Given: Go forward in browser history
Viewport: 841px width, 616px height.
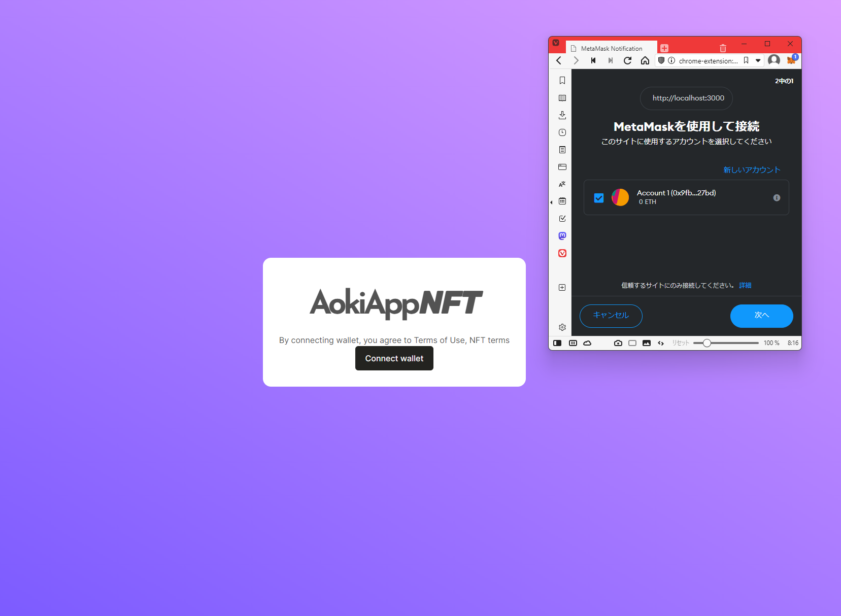Looking at the screenshot, I should pos(576,60).
